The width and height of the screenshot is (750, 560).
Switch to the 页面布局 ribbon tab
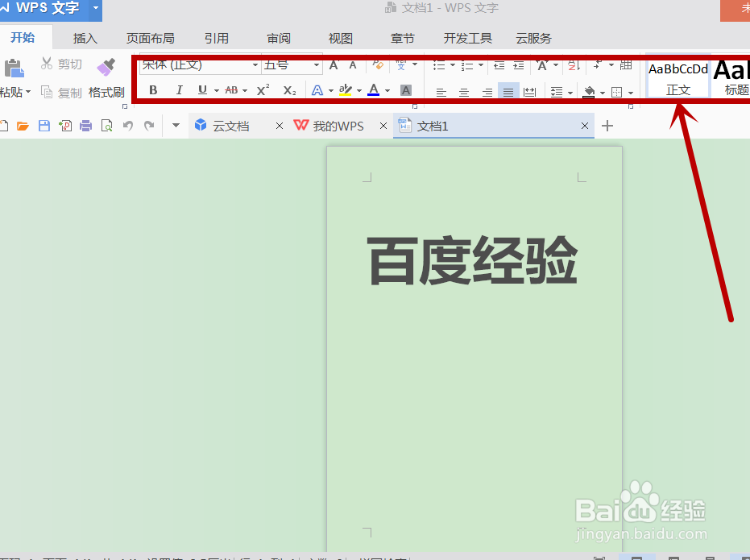pyautogui.click(x=150, y=38)
